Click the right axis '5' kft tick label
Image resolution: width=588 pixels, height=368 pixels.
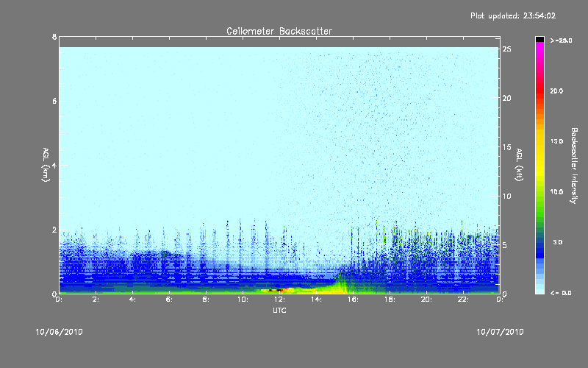point(505,245)
